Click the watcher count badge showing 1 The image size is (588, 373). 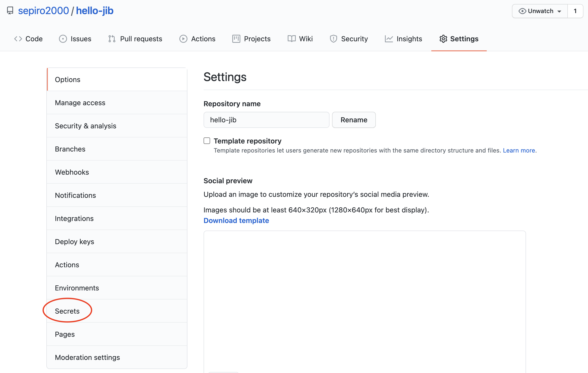(x=575, y=11)
